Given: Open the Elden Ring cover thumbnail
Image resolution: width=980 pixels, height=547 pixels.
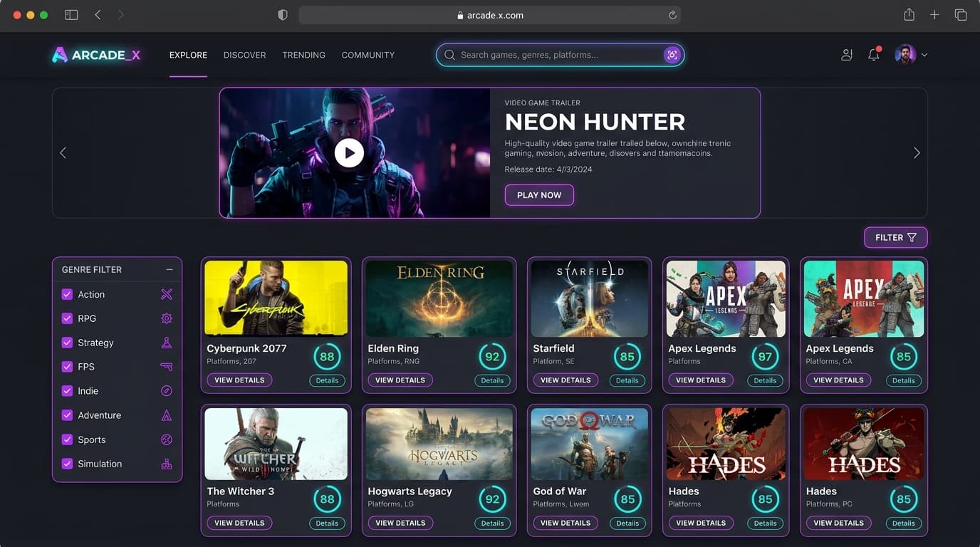Looking at the screenshot, I should pyautogui.click(x=439, y=298).
